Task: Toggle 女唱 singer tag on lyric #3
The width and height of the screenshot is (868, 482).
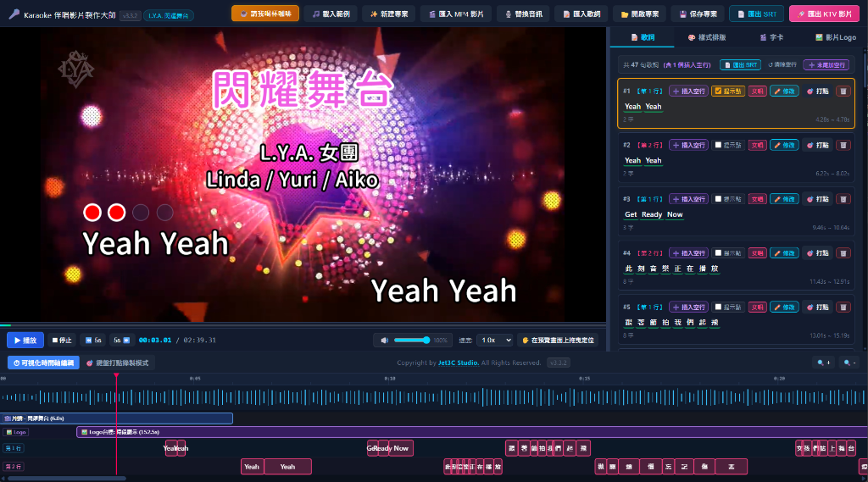Action: point(757,199)
